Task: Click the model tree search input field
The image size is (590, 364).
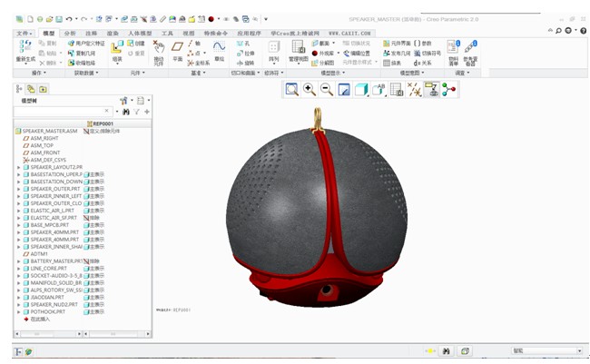Action: (x=63, y=112)
